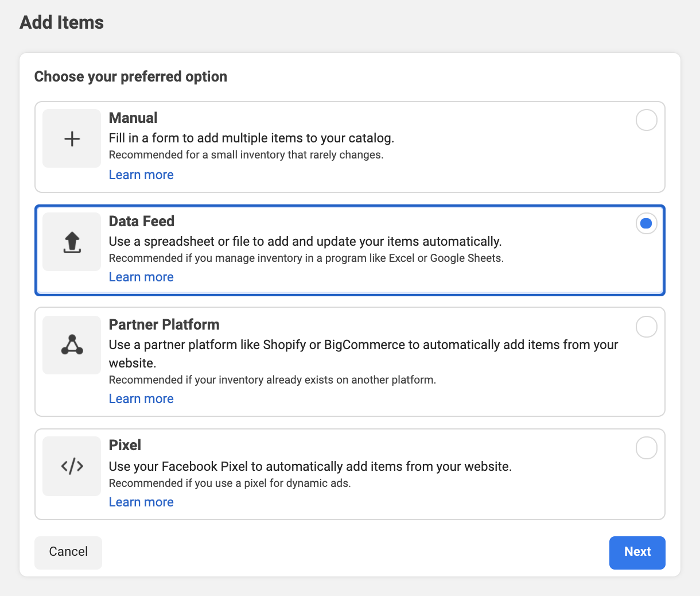Select the Data Feed radio button
Screen dimensions: 700x596
pyautogui.click(x=646, y=223)
